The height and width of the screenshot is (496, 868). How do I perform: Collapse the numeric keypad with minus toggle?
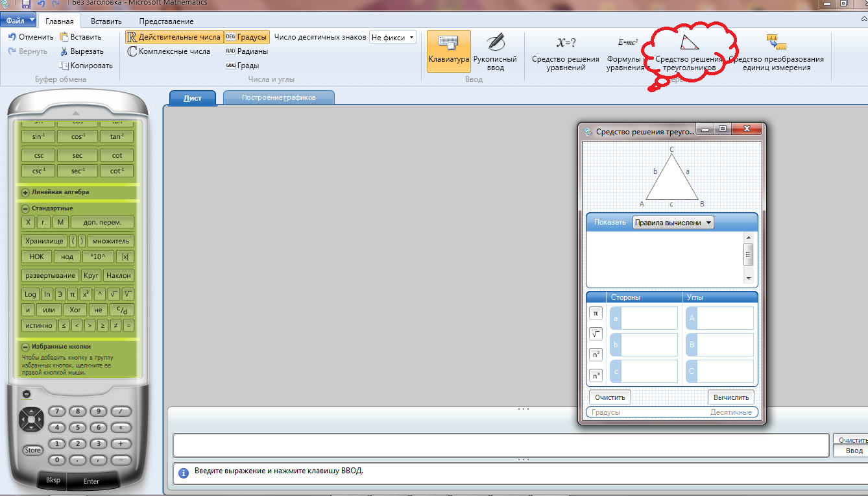point(27,394)
